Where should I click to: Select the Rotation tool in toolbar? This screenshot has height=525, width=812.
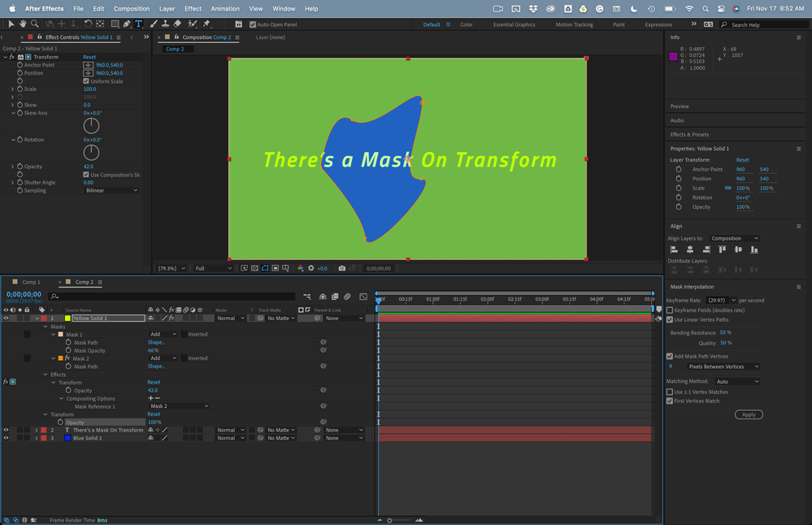pos(88,24)
